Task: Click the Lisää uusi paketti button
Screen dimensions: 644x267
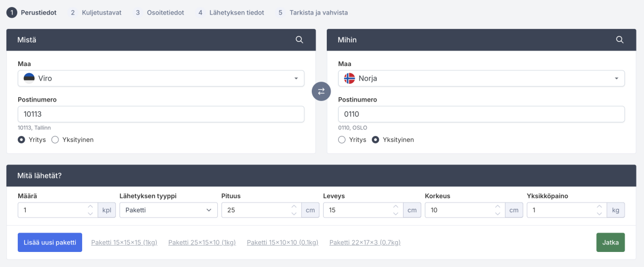Action: (50, 242)
